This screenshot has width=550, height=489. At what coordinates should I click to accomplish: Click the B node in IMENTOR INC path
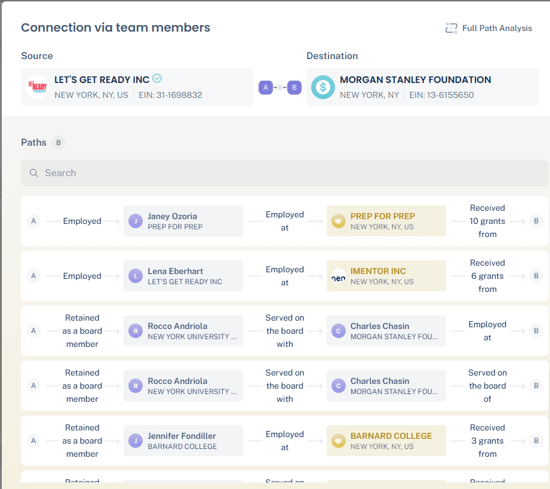(536, 276)
